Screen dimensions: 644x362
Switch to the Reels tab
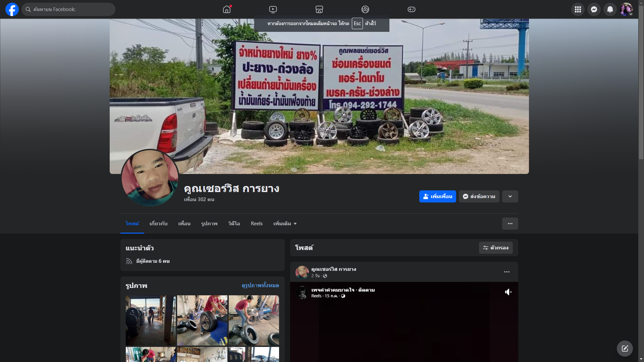(x=257, y=224)
